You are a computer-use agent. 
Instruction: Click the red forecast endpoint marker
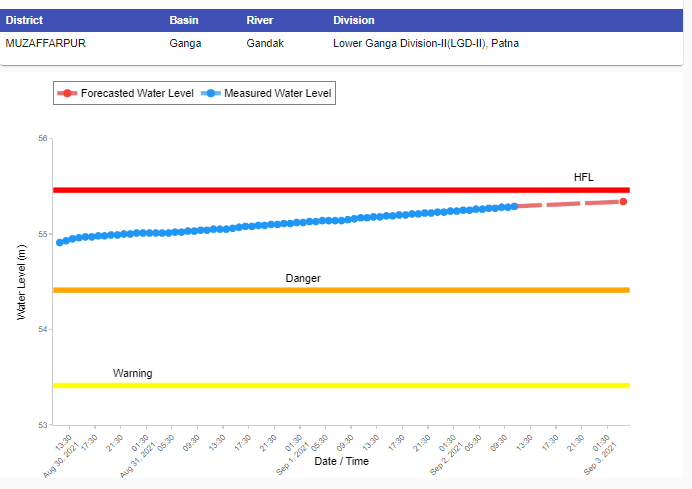tap(623, 202)
